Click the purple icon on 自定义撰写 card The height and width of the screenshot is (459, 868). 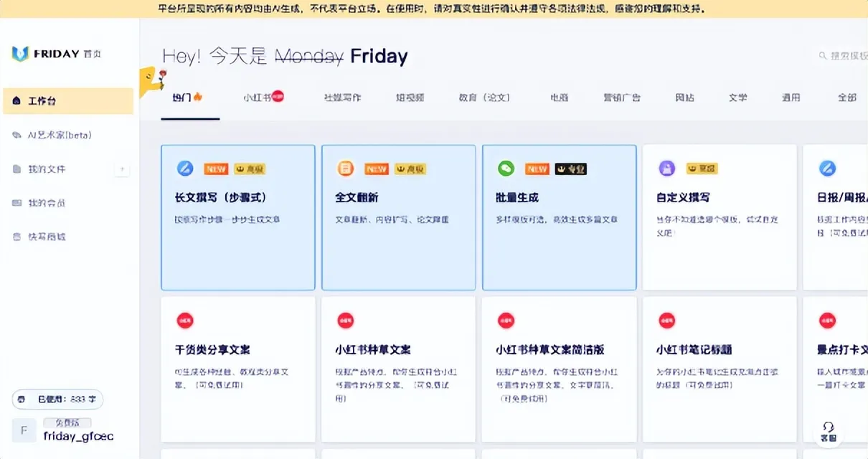667,169
